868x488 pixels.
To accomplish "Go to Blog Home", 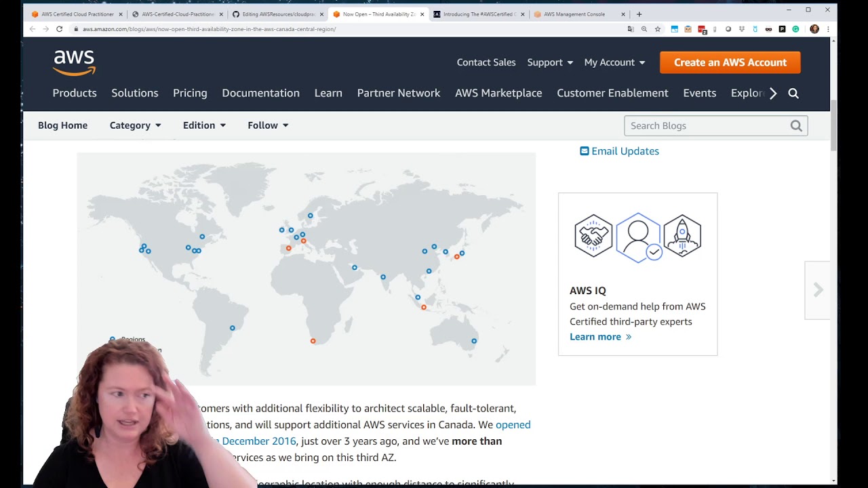I will 62,125.
